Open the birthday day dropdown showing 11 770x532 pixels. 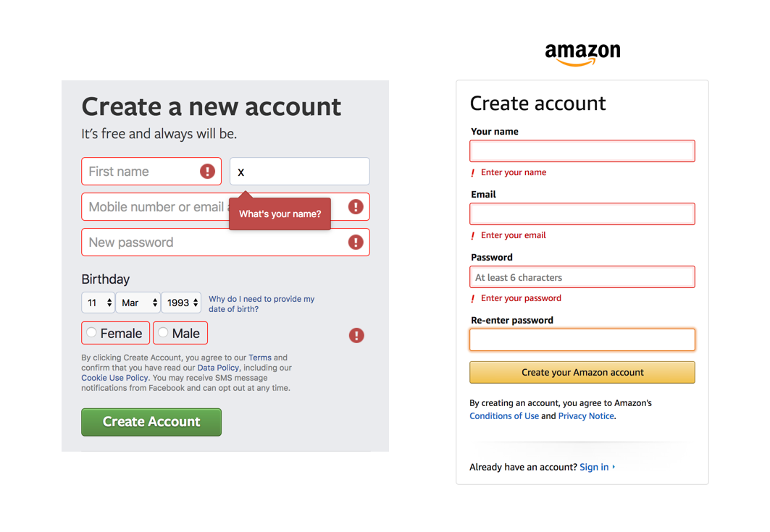click(x=98, y=303)
